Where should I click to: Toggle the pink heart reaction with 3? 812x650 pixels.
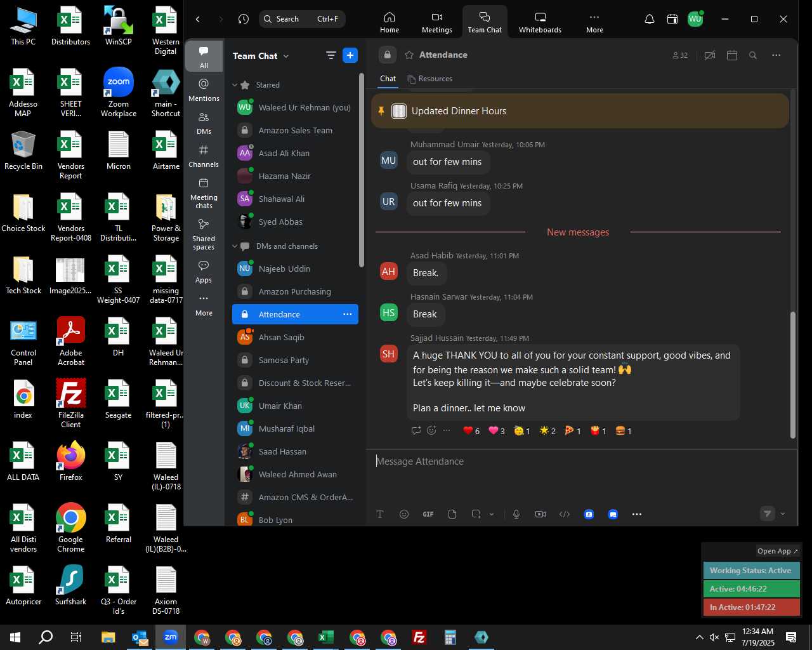pyautogui.click(x=497, y=431)
